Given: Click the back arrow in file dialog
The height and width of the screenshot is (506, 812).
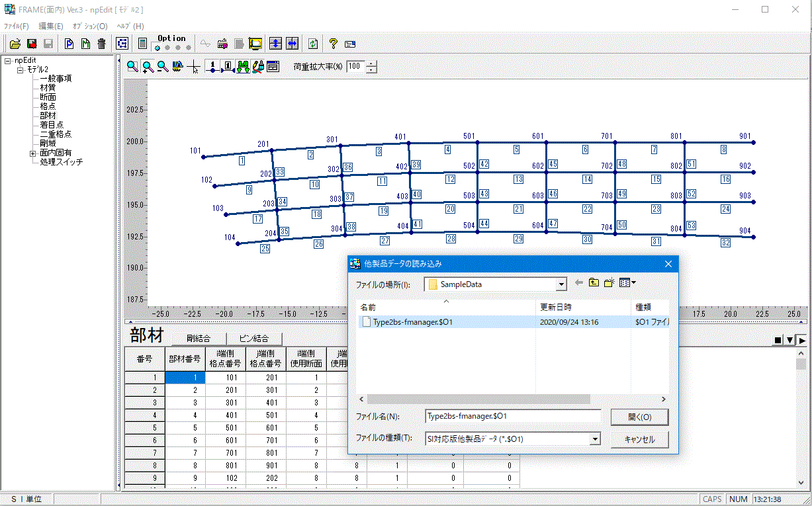Looking at the screenshot, I should (x=579, y=283).
